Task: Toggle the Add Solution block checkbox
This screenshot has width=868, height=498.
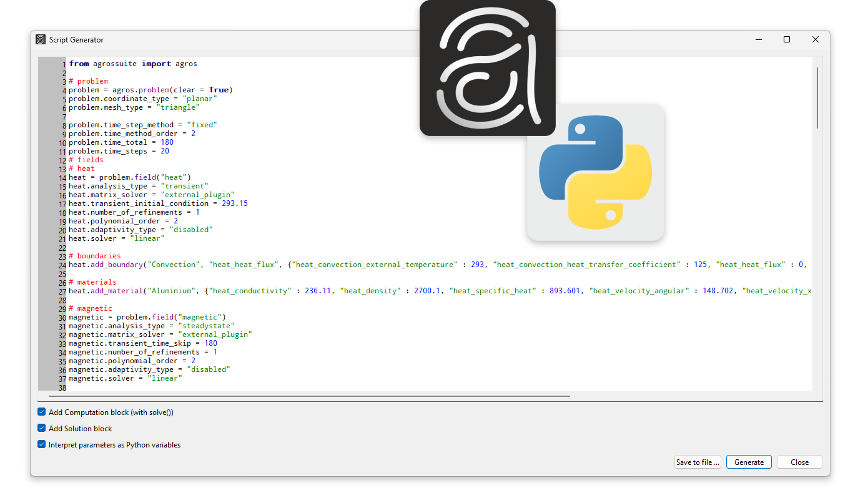Action: point(42,428)
